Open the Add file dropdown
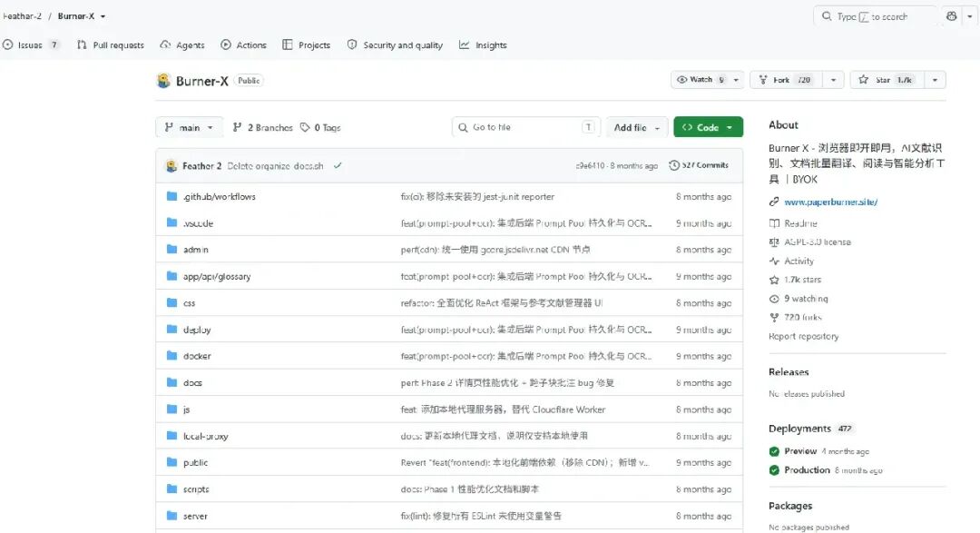The height and width of the screenshot is (533, 980). coord(636,127)
